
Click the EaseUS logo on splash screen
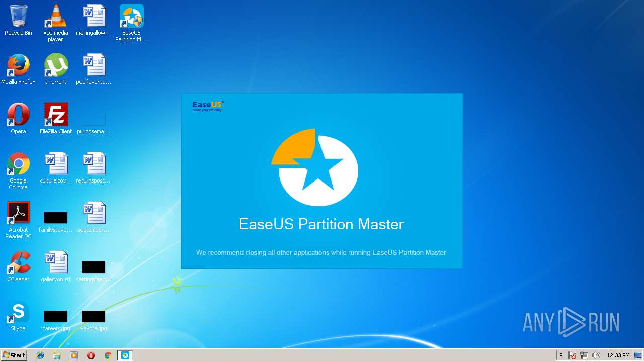pyautogui.click(x=208, y=106)
